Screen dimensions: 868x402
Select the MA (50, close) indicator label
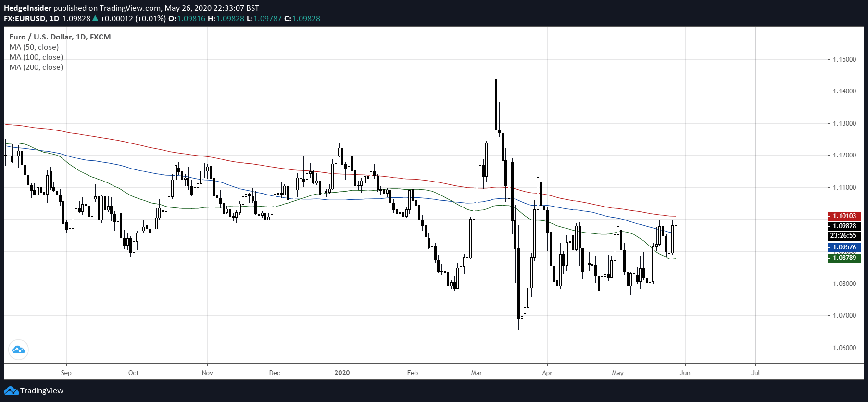pos(34,47)
